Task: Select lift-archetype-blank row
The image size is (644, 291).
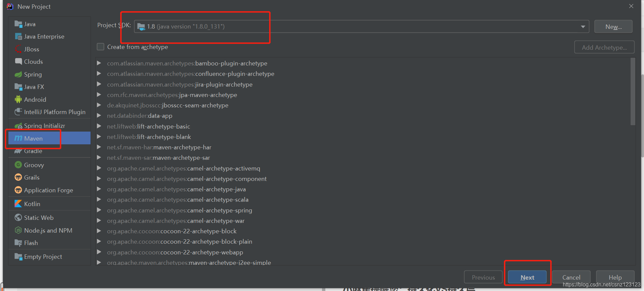Action: coord(363,137)
